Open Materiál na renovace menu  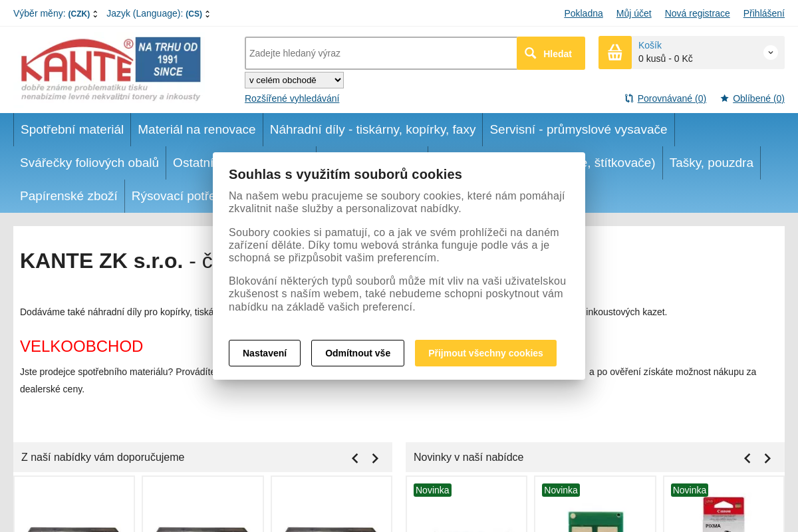[x=197, y=130]
